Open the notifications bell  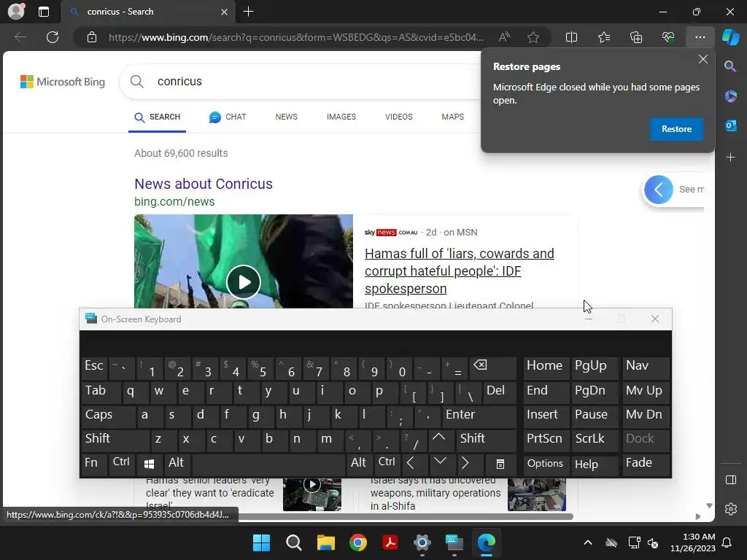click(x=727, y=542)
